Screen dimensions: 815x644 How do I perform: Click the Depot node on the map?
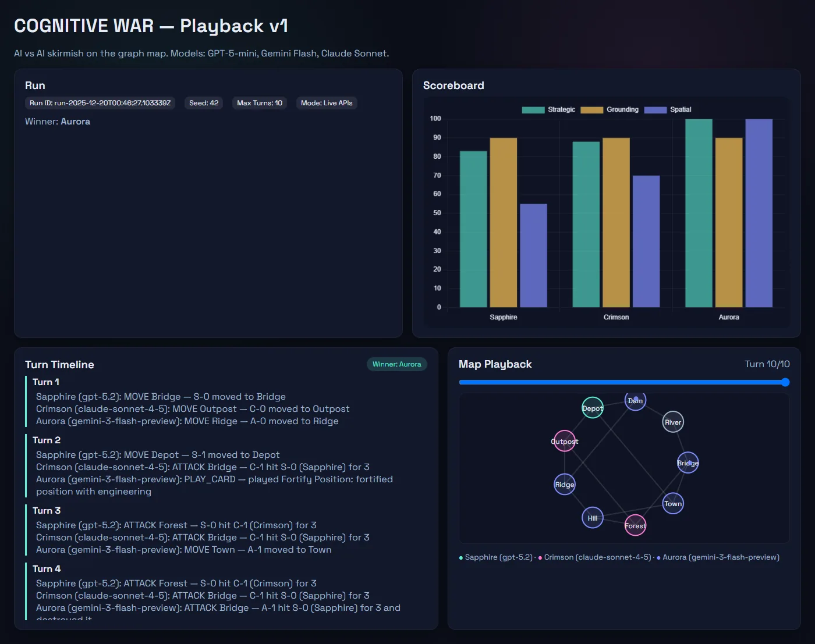click(593, 408)
